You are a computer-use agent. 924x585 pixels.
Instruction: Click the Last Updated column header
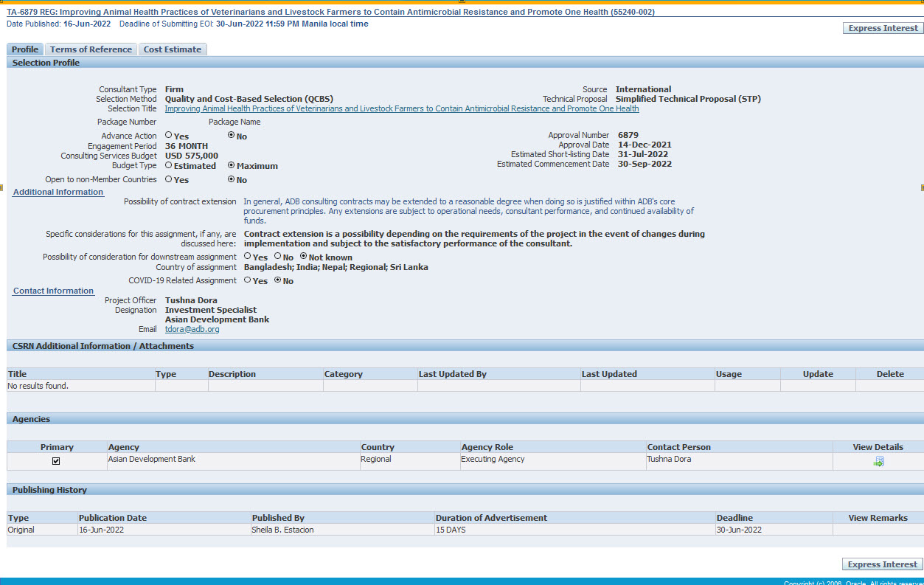click(x=608, y=374)
